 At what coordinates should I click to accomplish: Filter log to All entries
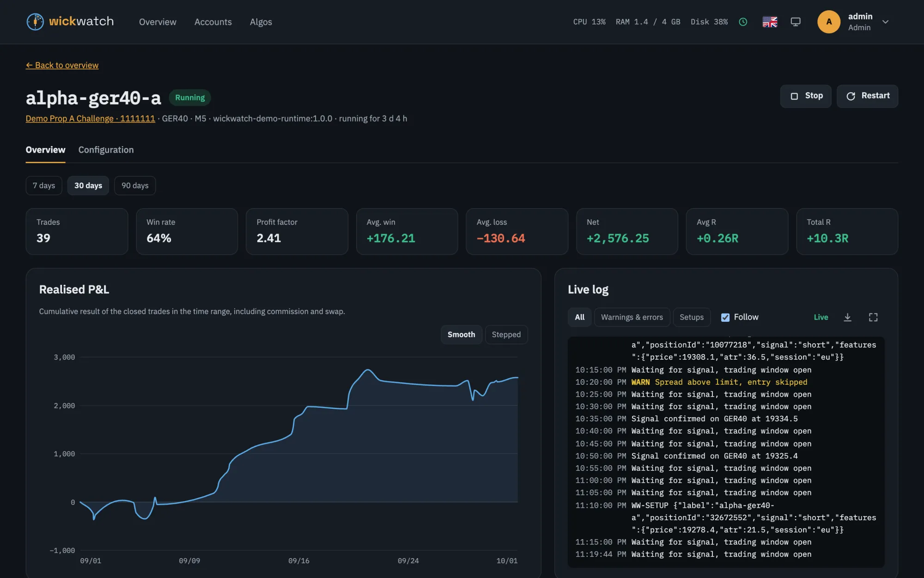[579, 317]
